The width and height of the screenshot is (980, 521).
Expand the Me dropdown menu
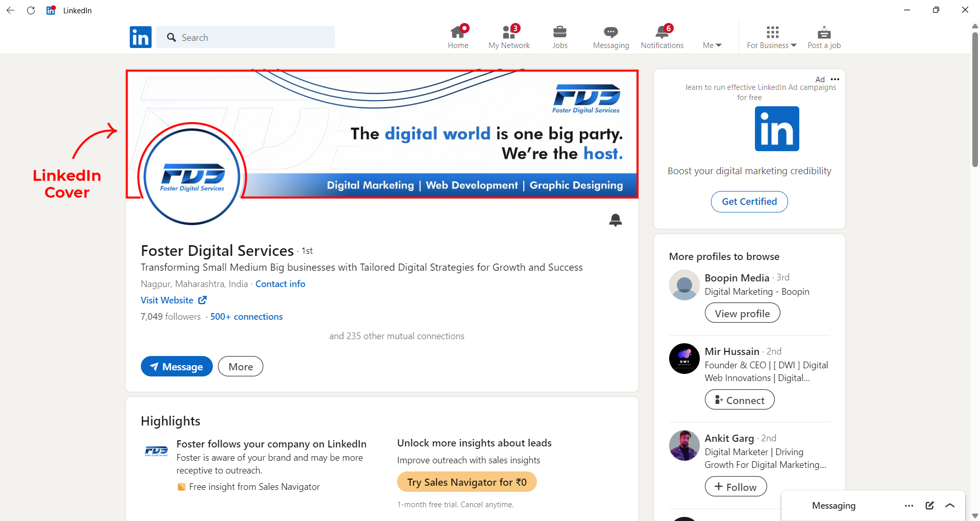712,45
